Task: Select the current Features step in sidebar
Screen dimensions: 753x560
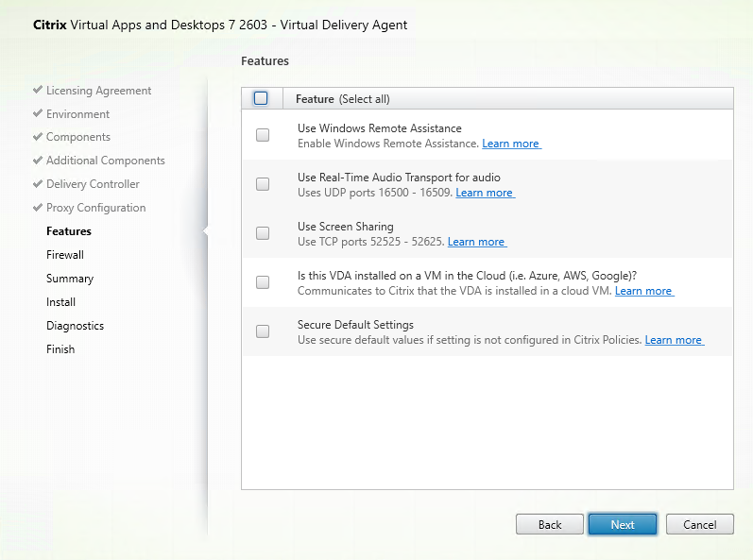Action: pos(69,231)
